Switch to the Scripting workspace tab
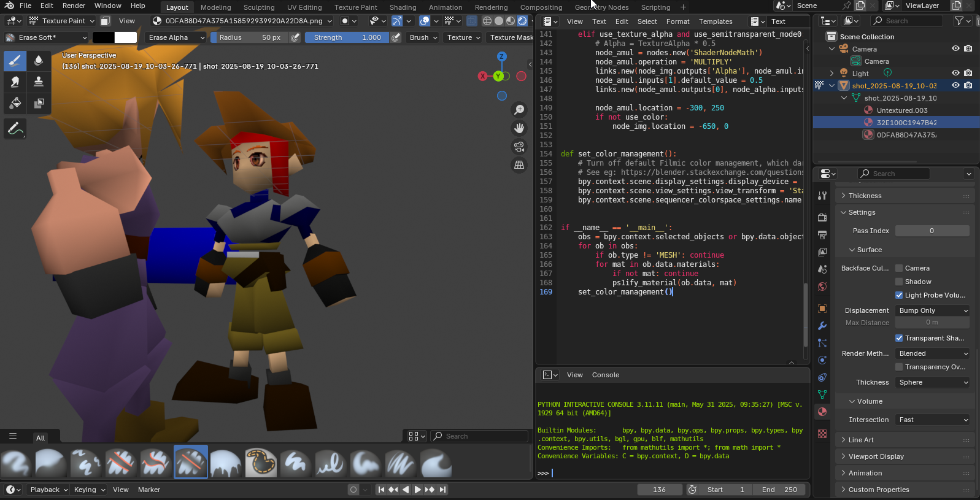 [x=655, y=7]
